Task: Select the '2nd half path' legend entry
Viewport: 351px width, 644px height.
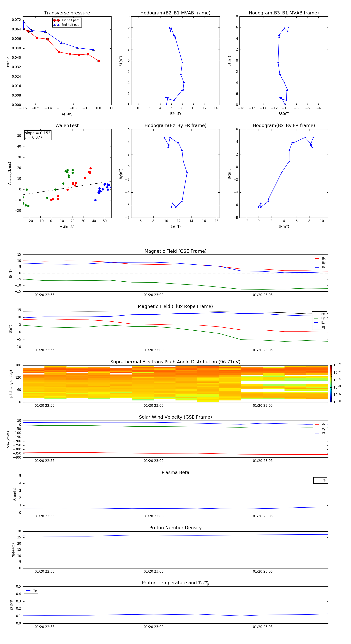Action: tap(67, 25)
